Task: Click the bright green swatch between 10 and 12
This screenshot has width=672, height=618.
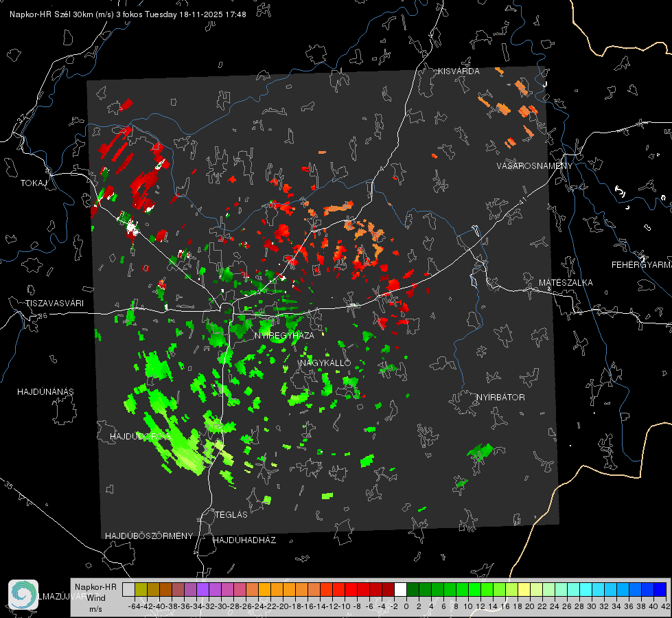Action: click(474, 589)
